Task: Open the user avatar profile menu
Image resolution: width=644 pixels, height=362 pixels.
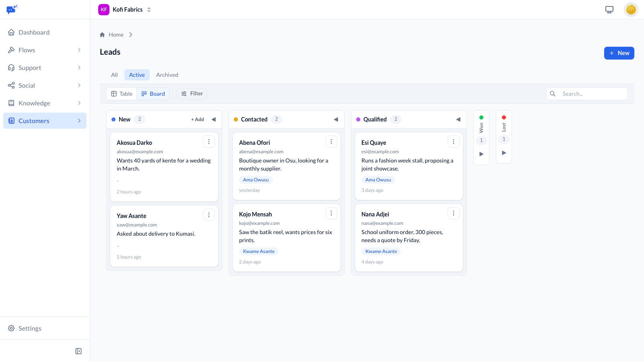Action: tap(631, 10)
